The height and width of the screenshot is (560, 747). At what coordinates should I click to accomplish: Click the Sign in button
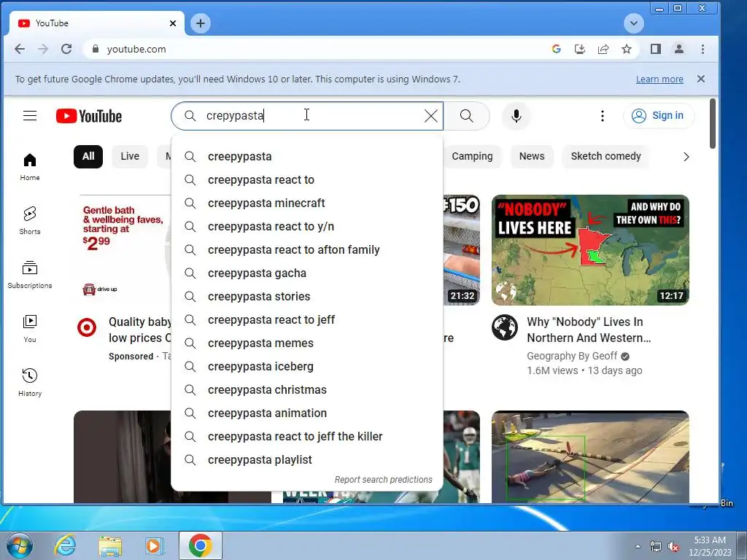[x=659, y=116]
